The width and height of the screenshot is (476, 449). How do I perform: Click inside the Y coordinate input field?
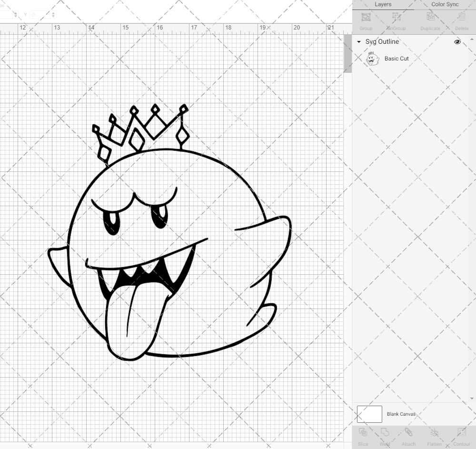point(40,14)
